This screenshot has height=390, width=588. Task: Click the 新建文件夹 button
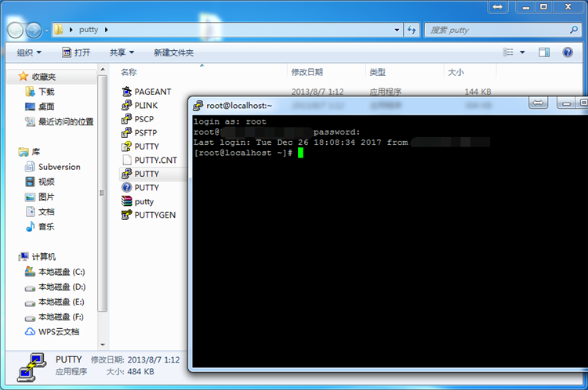click(173, 52)
